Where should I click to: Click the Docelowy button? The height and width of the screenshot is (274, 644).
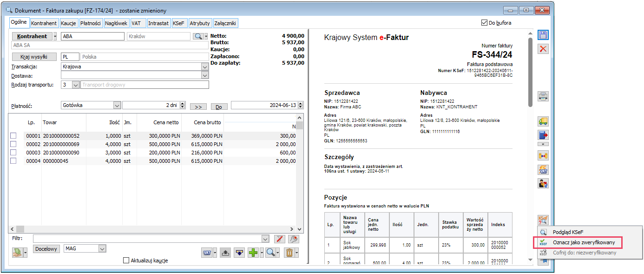47,249
